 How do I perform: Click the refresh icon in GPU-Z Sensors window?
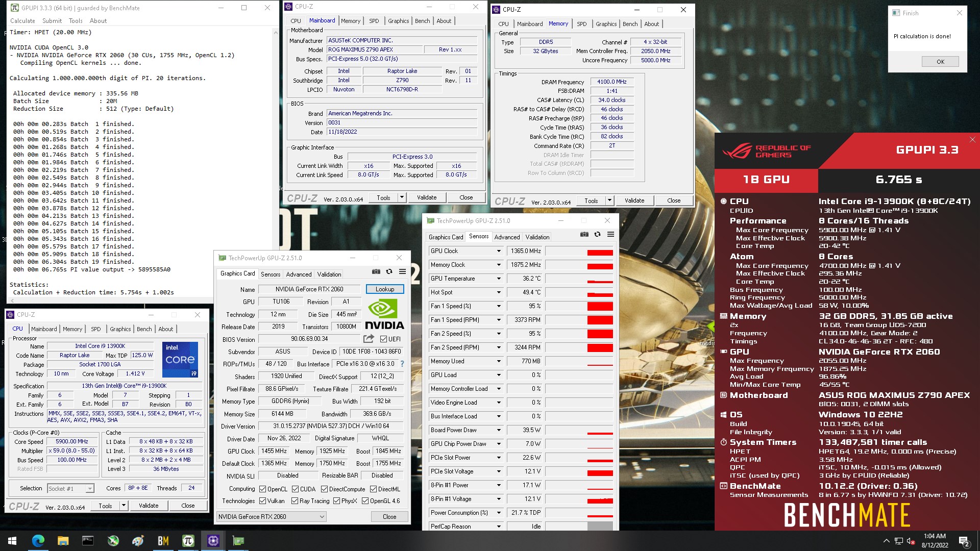pos(597,234)
